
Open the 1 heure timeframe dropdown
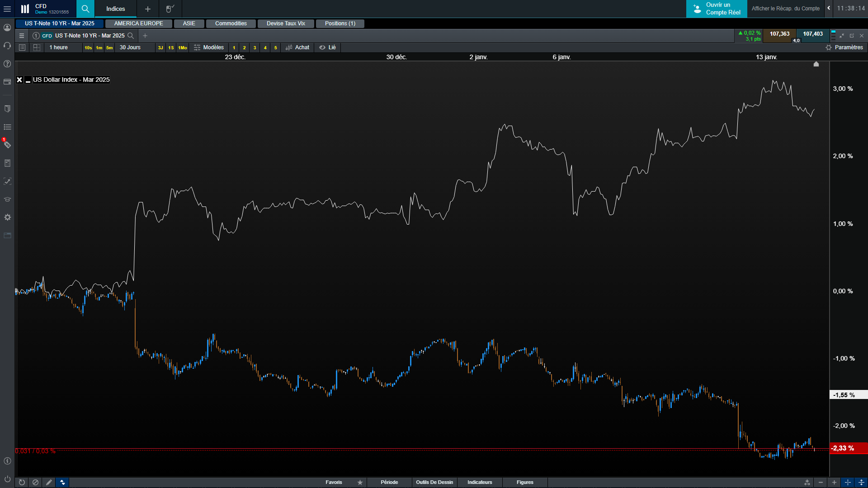pos(59,47)
